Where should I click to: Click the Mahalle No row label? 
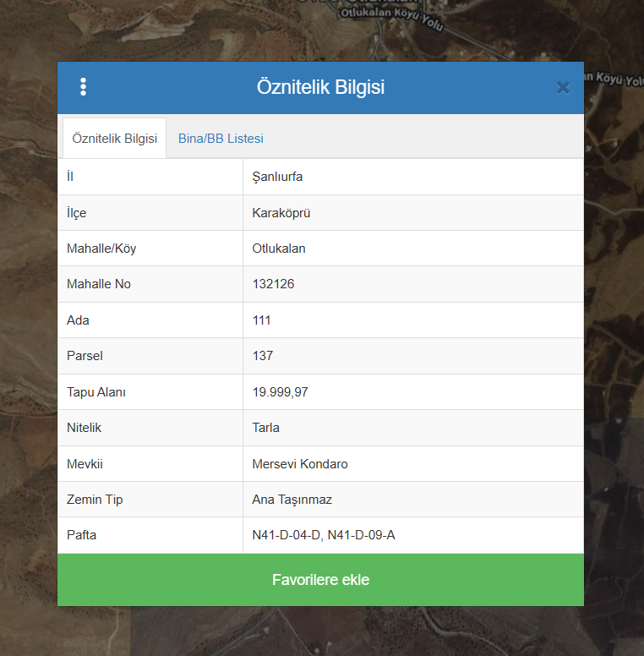pos(99,284)
